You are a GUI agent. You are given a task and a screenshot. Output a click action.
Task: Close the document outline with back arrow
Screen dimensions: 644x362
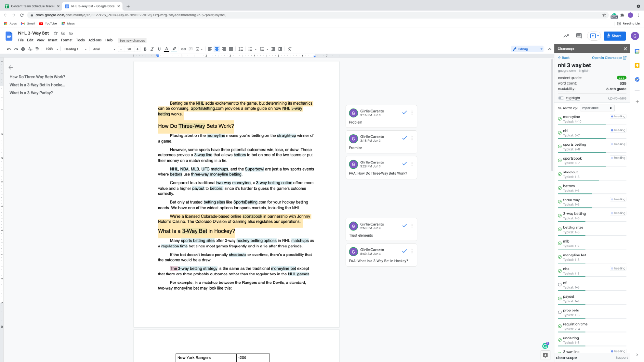tap(11, 67)
